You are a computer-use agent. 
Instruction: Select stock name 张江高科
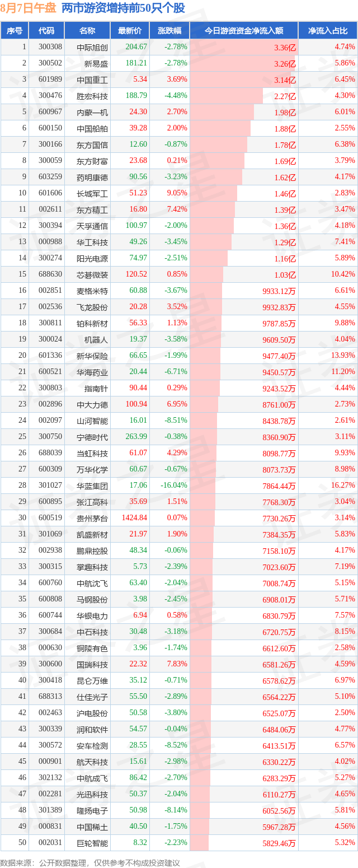coord(92,502)
